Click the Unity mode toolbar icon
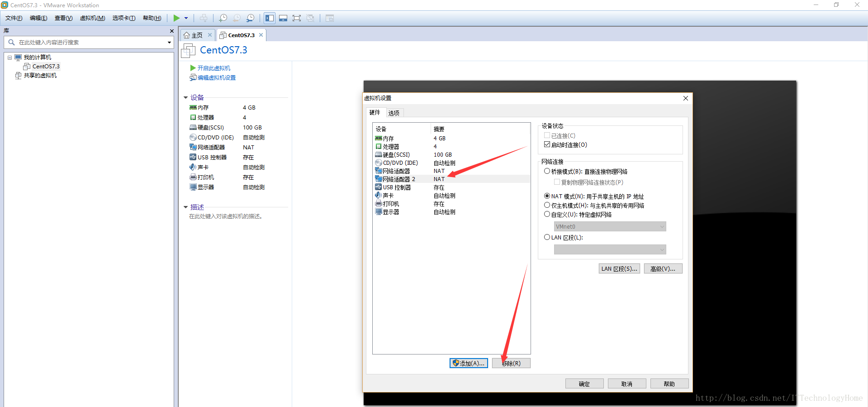This screenshot has width=868, height=407. click(310, 18)
